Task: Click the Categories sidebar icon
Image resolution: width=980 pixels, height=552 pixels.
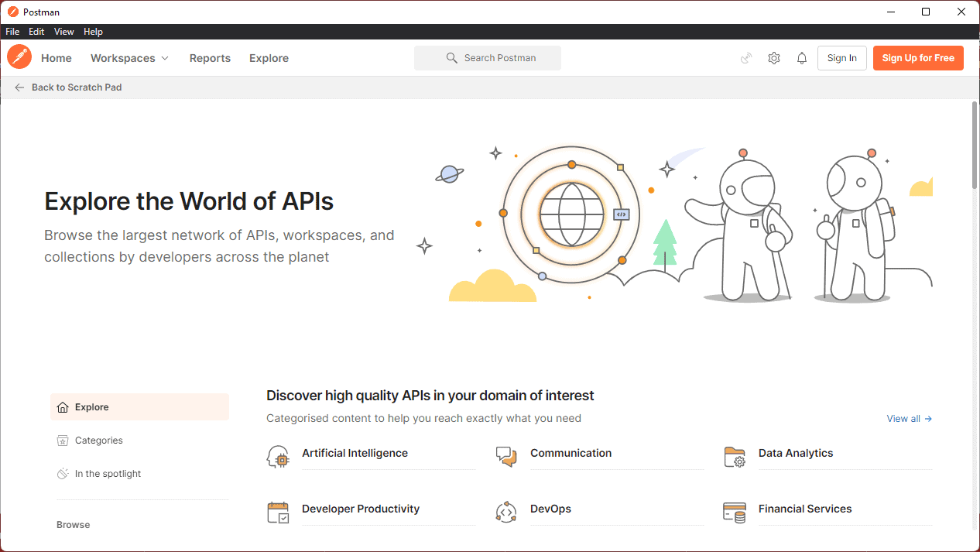Action: [63, 441]
